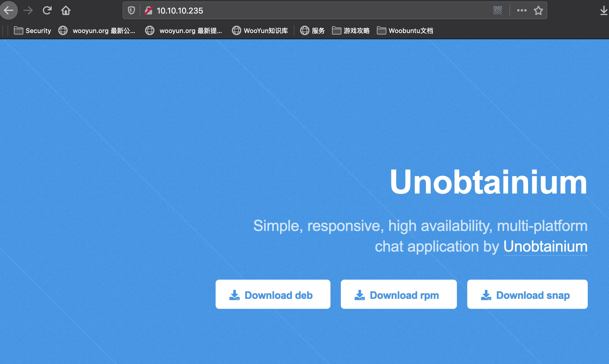This screenshot has height=364, width=609.
Task: Open the QR code icon in address bar
Action: 498,11
